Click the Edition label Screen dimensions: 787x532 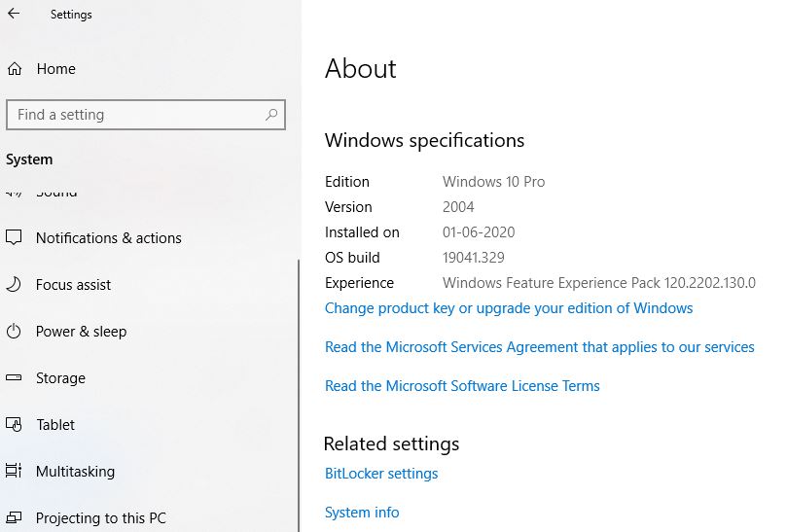pos(347,182)
